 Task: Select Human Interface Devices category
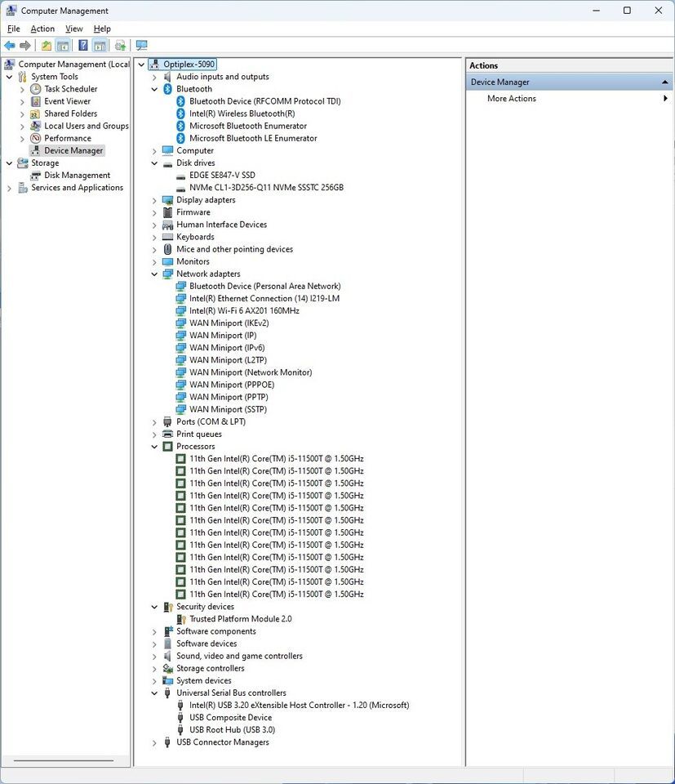pos(221,225)
